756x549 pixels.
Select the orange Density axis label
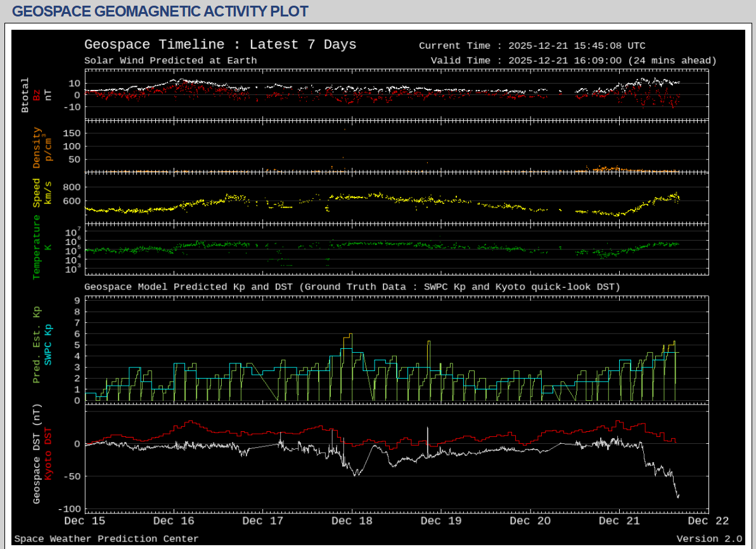click(37, 148)
